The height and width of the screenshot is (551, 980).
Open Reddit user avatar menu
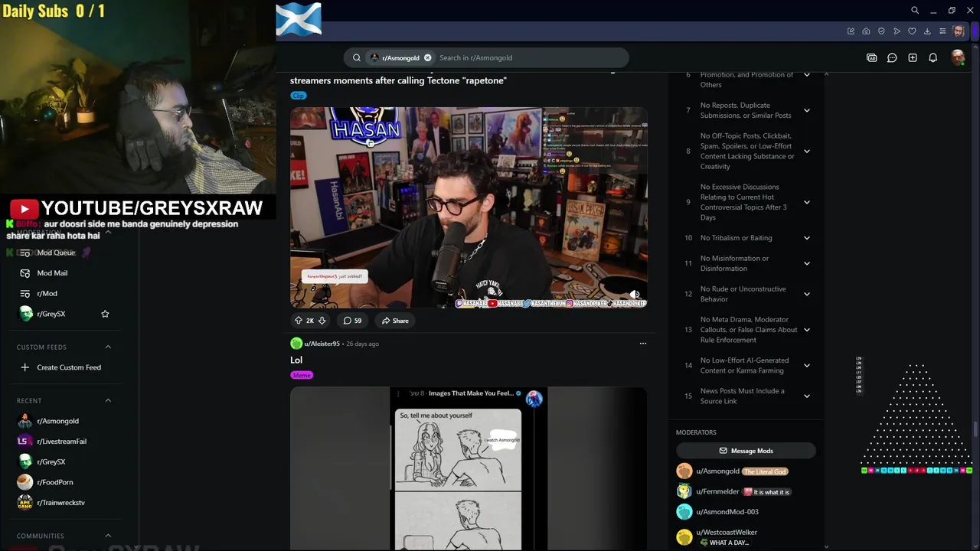957,57
